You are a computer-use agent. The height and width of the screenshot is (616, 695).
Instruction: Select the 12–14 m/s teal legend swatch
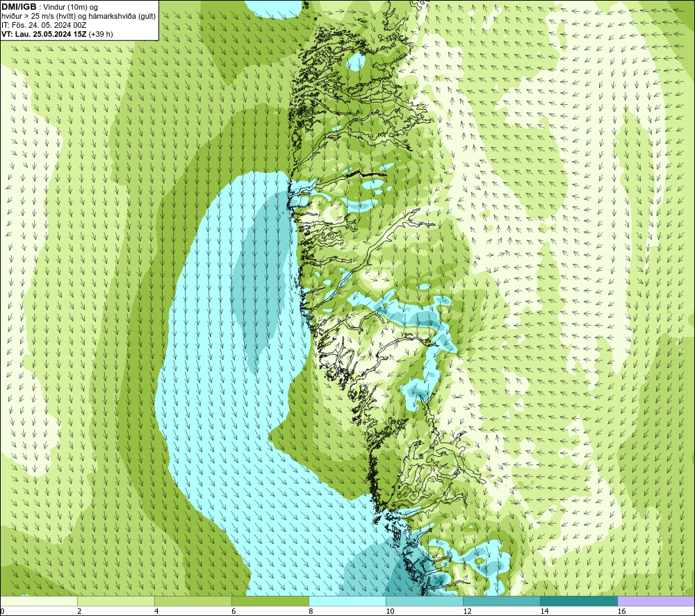502,601
